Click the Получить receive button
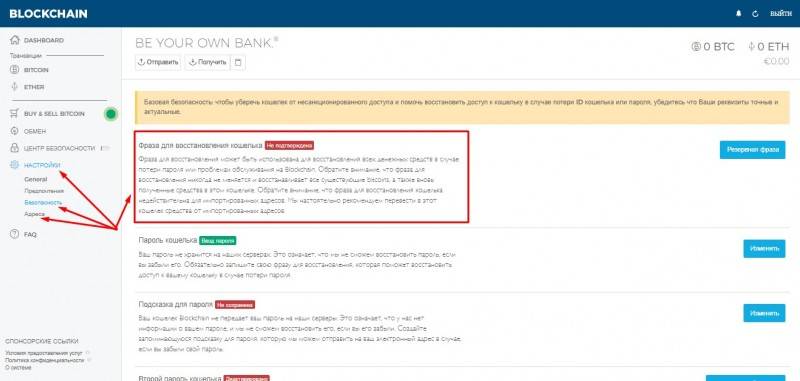Image resolution: width=800 pixels, height=381 pixels. click(207, 62)
